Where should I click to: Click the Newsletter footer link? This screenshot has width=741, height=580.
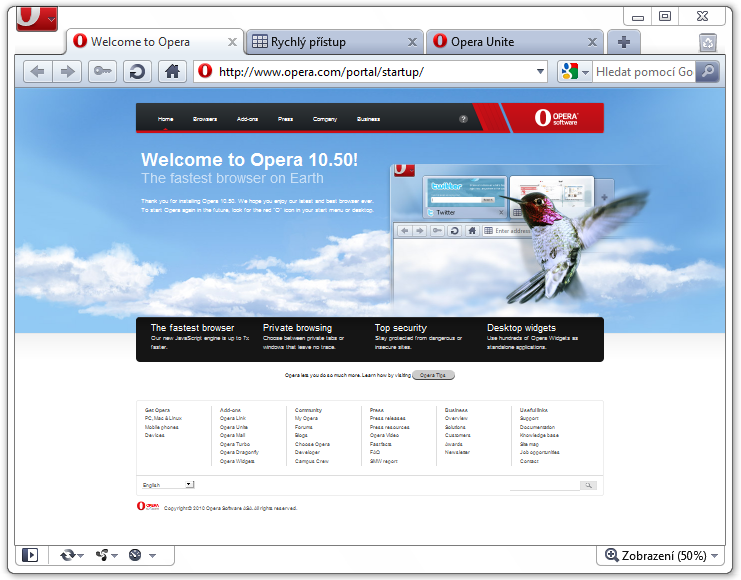[x=457, y=452]
